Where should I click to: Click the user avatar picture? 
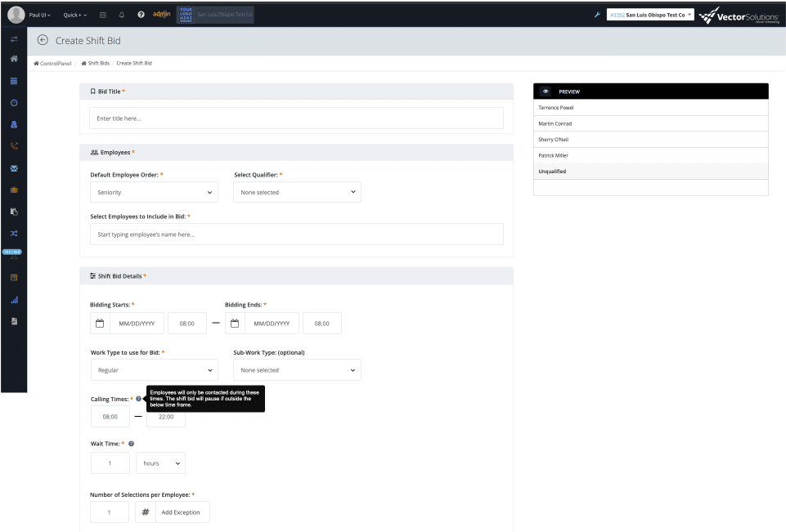point(16,15)
